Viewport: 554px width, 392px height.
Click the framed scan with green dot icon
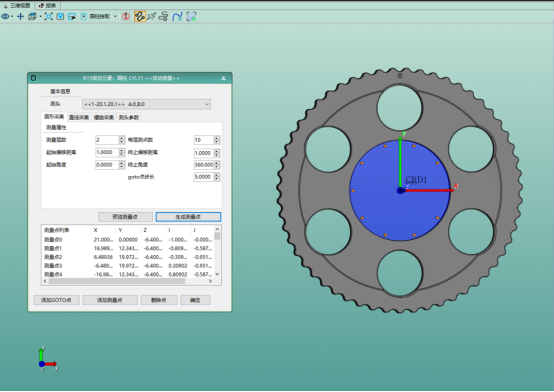coord(191,16)
